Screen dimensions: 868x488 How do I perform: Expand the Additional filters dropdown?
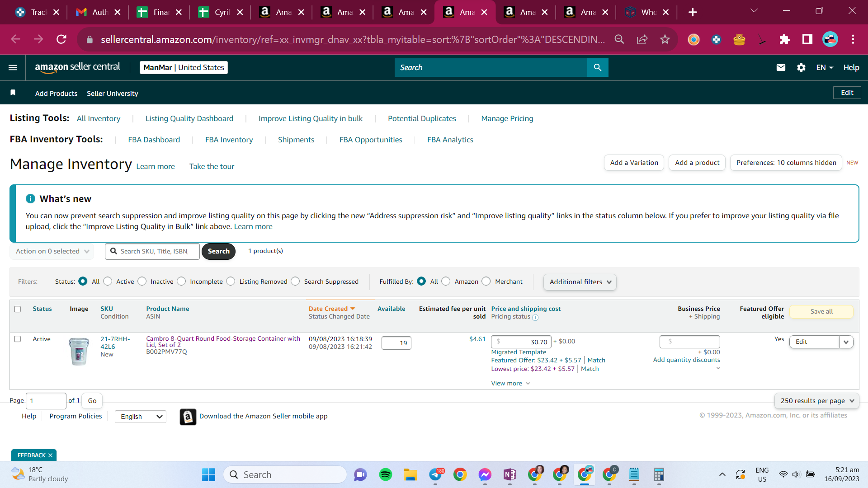click(x=580, y=282)
